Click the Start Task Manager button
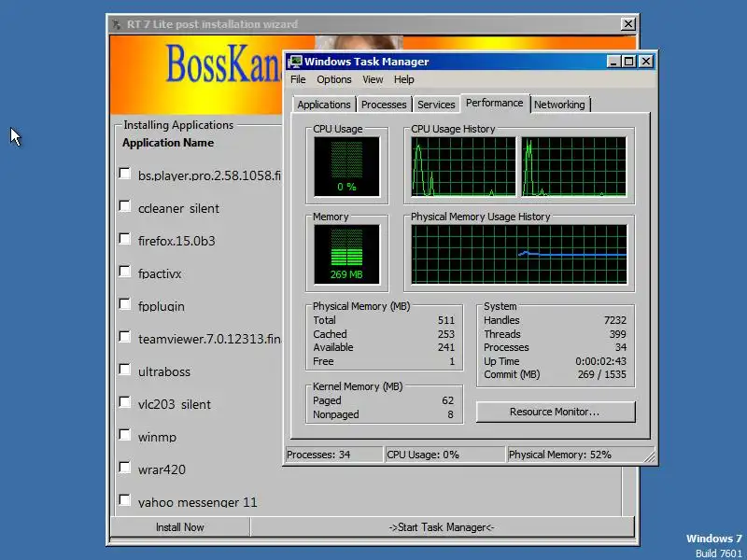This screenshot has width=747, height=560. [442, 527]
